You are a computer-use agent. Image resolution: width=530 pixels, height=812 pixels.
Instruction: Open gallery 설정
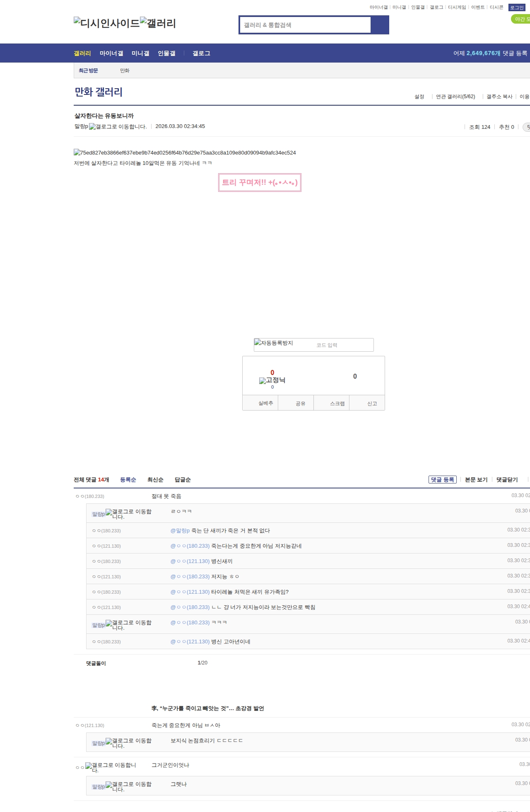(x=419, y=97)
